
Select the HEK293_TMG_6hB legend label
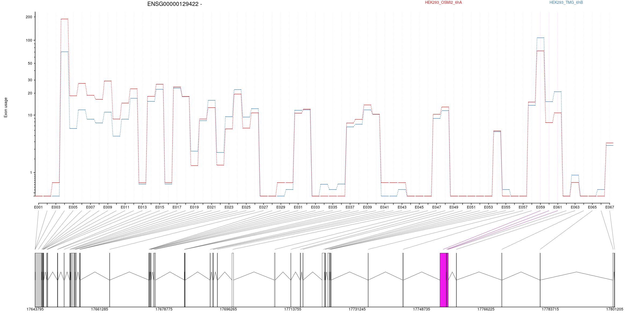coord(566,3)
